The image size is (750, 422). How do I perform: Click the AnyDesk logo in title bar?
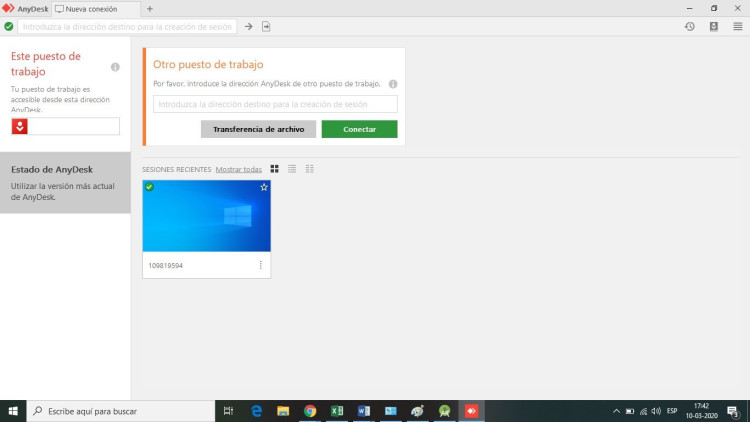[x=8, y=9]
